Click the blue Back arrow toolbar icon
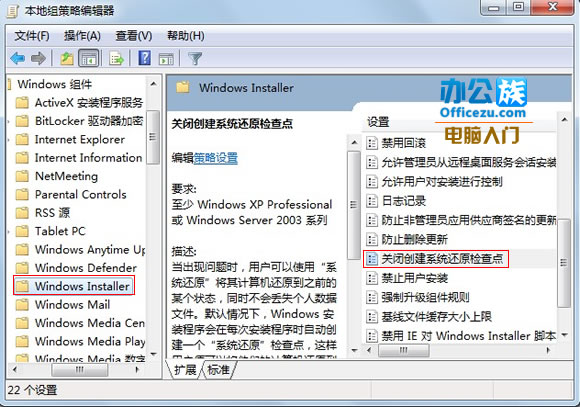Image resolution: width=580 pixels, height=407 pixels. [18, 58]
